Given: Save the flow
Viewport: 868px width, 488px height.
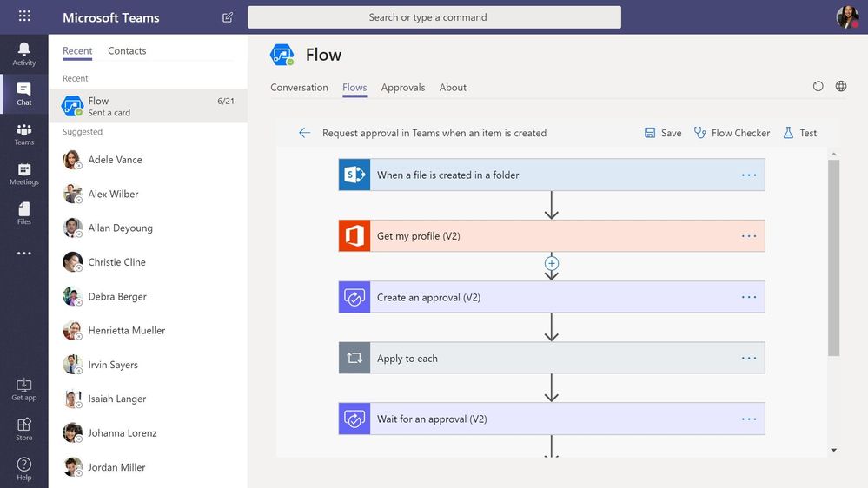Looking at the screenshot, I should tap(663, 133).
